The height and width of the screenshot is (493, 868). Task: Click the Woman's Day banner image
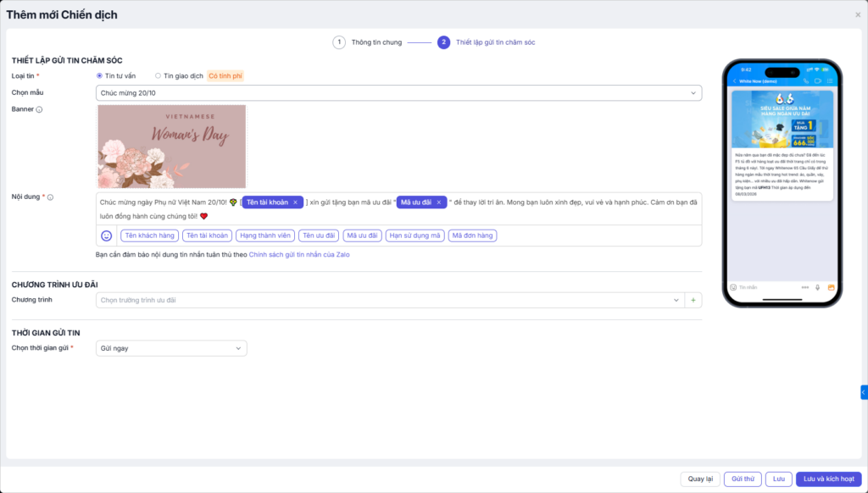[171, 147]
